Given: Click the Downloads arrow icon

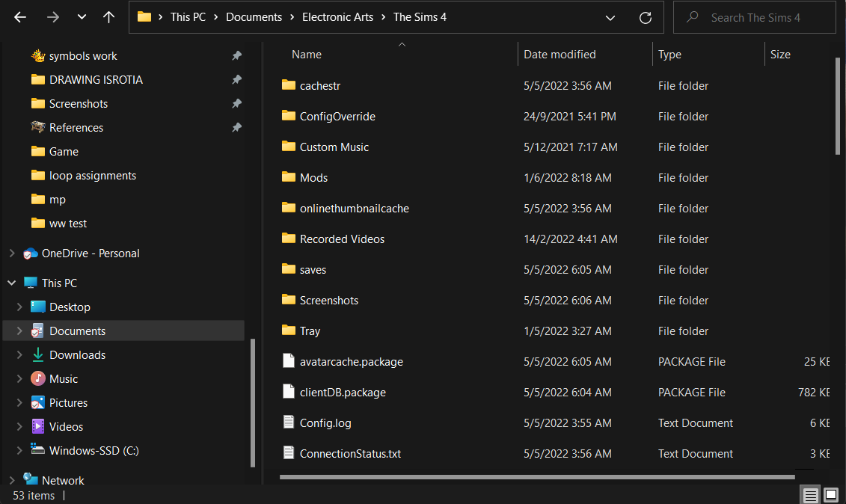Looking at the screenshot, I should [x=37, y=354].
